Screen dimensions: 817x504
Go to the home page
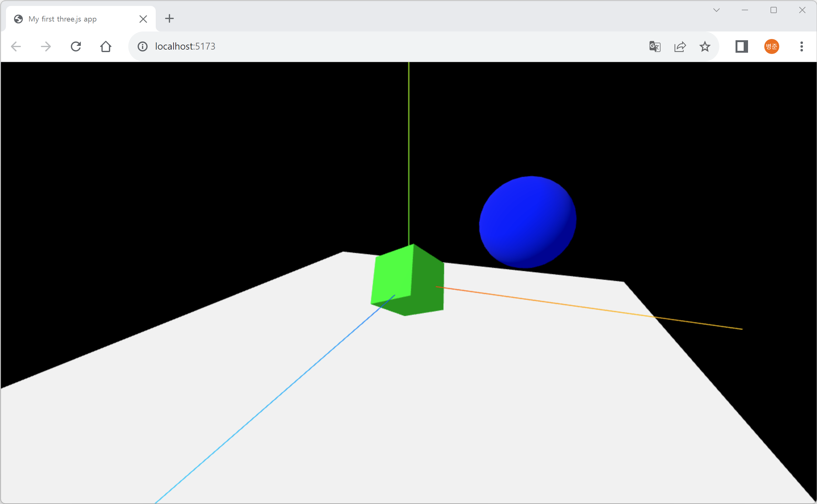pyautogui.click(x=106, y=46)
